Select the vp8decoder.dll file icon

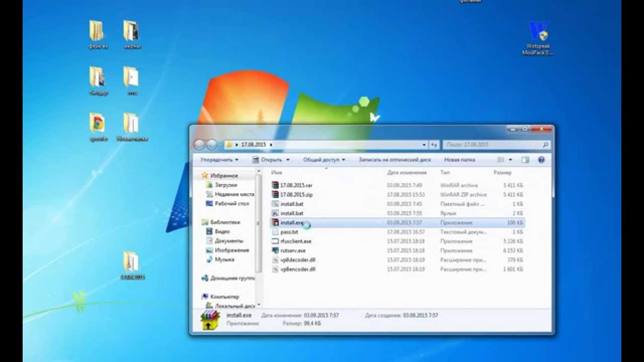coord(275,259)
